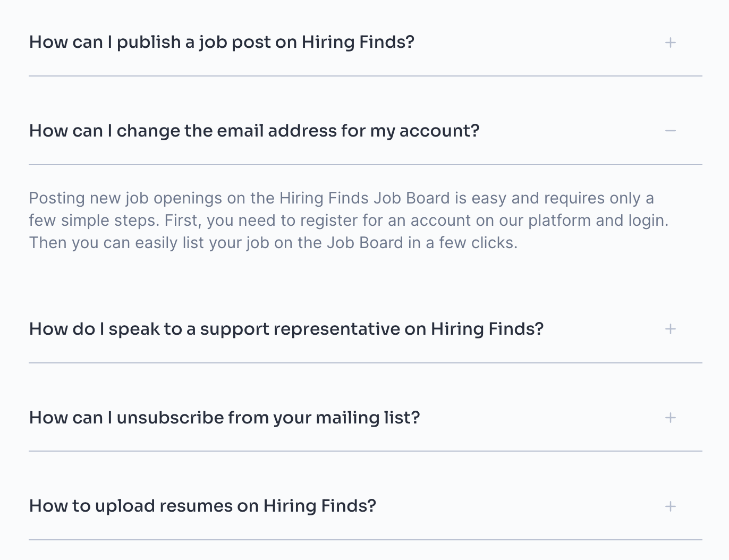Click plus icon beside upload resumes question
The image size is (729, 560).
point(671,506)
